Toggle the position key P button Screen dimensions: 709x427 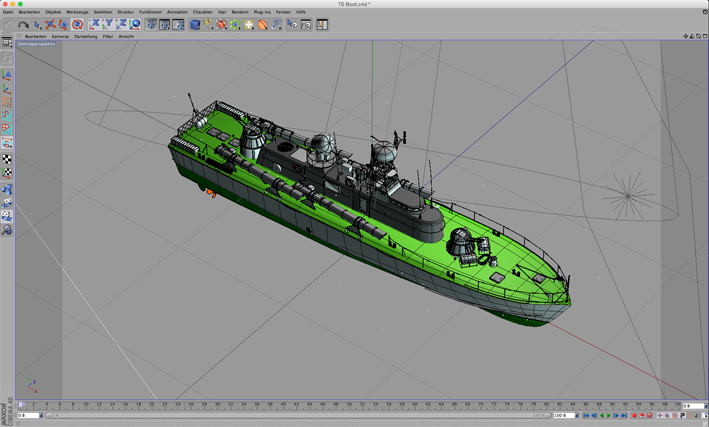point(683,415)
